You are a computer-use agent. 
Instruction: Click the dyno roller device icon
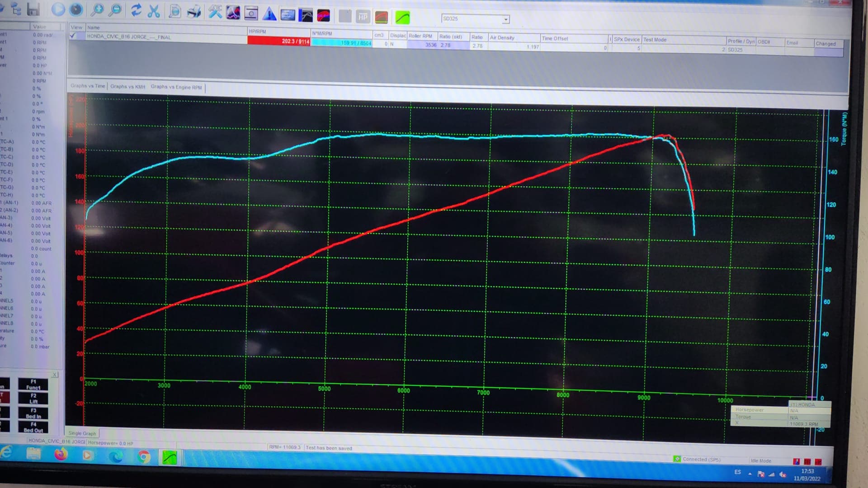point(251,14)
